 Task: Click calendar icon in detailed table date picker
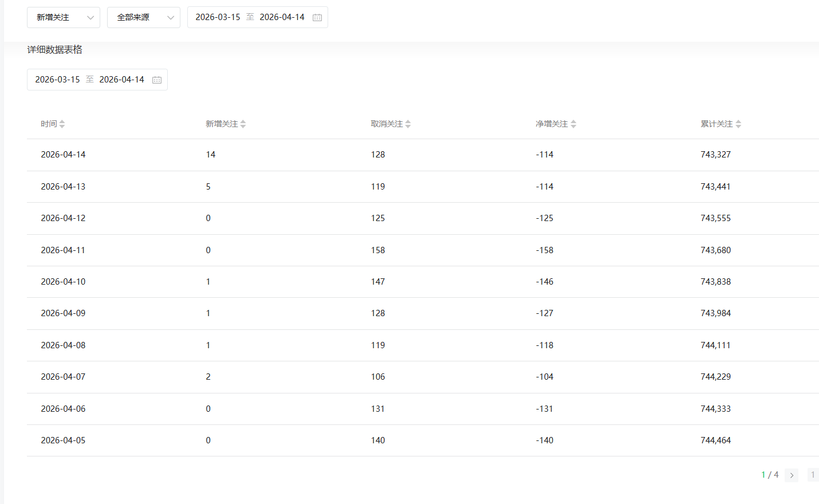pos(157,80)
